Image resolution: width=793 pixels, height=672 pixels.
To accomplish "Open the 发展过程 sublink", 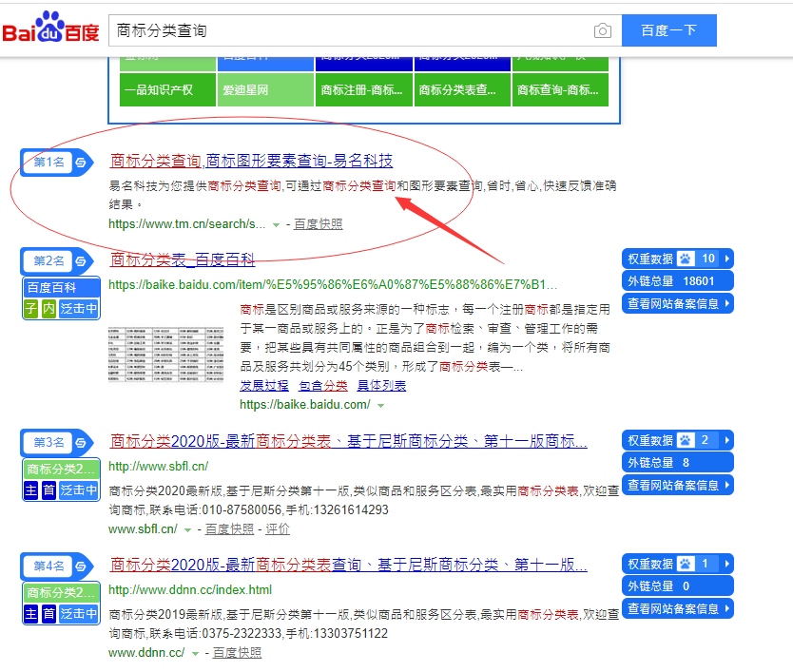I will [264, 385].
